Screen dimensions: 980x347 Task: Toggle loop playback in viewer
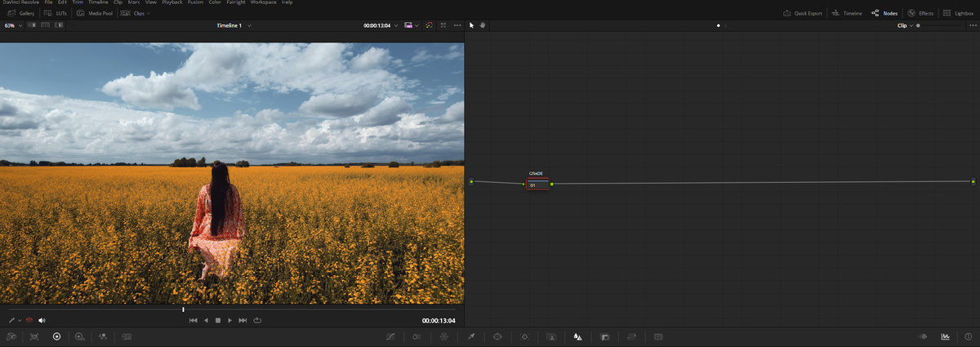coord(256,320)
